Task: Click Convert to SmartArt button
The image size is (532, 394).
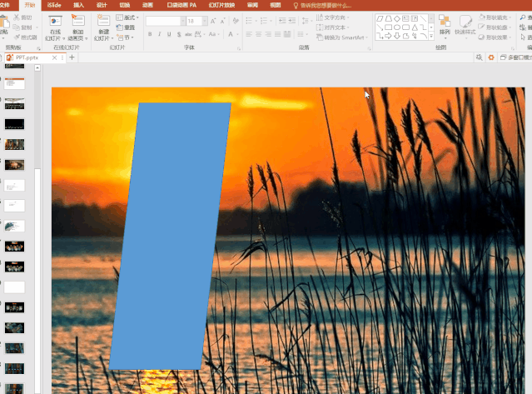Action: [x=342, y=37]
